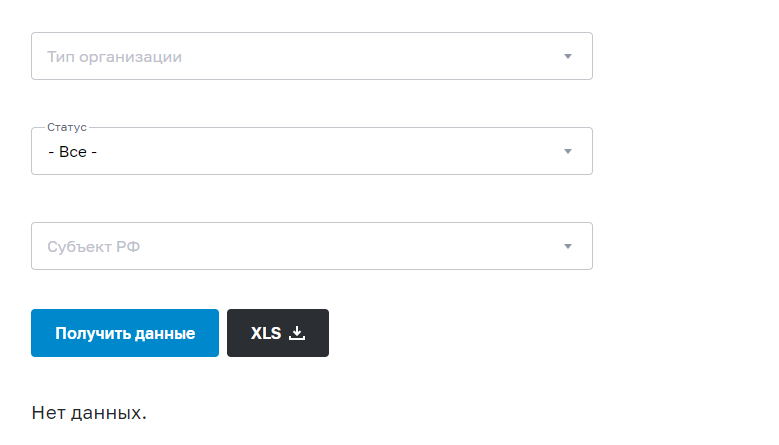Image resolution: width=779 pixels, height=445 pixels.
Task: Select the XLS text label on dark button
Action: coord(266,333)
